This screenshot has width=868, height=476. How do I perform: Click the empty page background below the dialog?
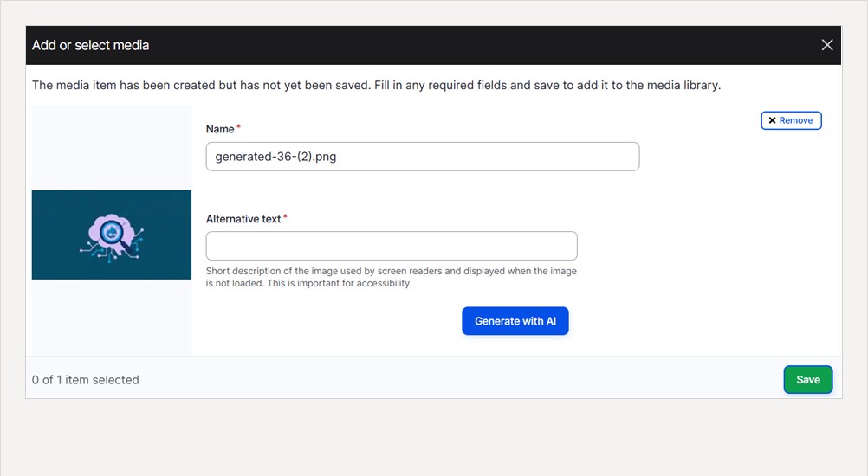point(434,437)
